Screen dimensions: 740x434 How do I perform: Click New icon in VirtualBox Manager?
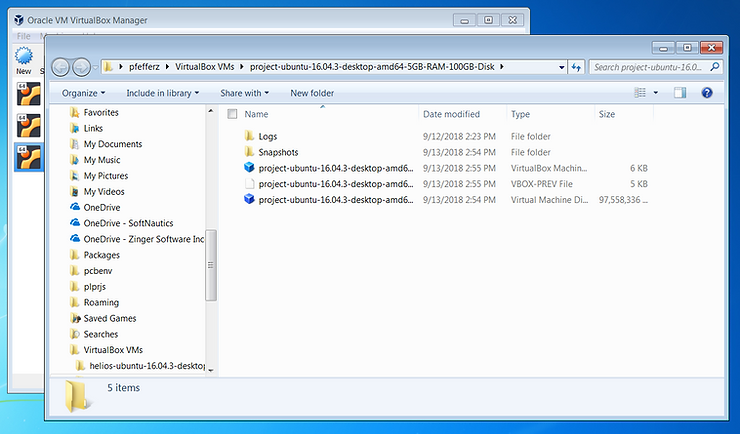[24, 60]
